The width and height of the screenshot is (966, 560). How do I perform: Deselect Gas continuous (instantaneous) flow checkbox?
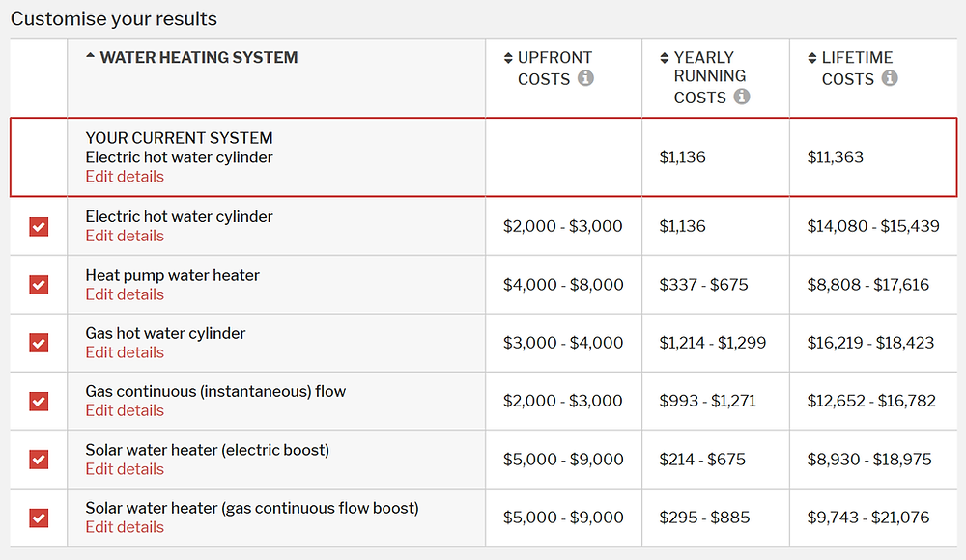coord(39,401)
